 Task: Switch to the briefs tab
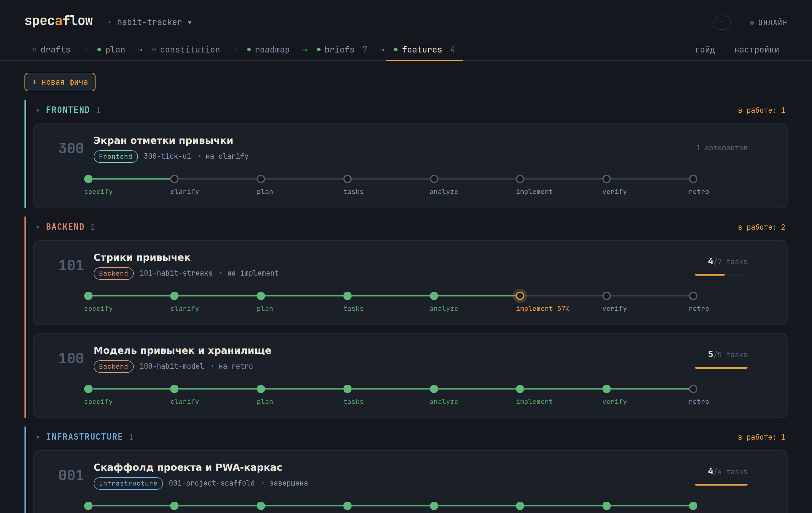click(x=342, y=50)
